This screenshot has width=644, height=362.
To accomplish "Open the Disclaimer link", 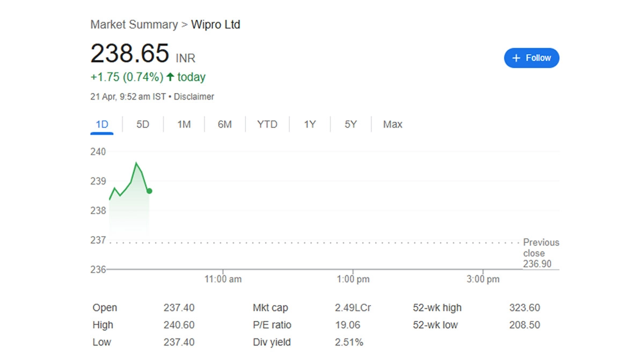I will 194,97.
